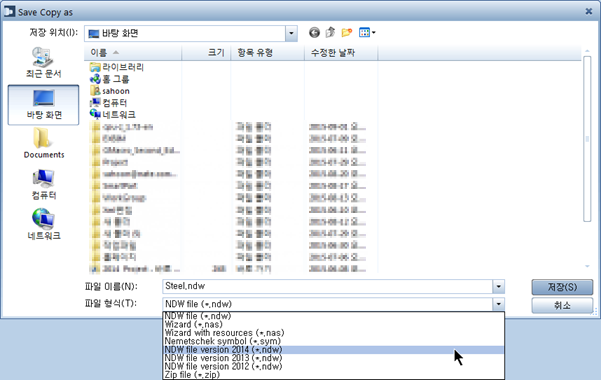
Task: Select 네트워크 in the file list
Action: click(112, 114)
